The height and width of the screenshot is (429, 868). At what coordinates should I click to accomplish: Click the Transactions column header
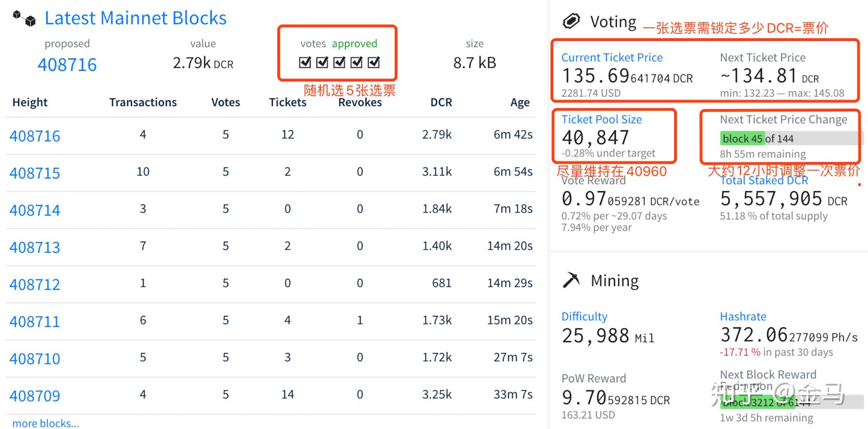[x=143, y=102]
